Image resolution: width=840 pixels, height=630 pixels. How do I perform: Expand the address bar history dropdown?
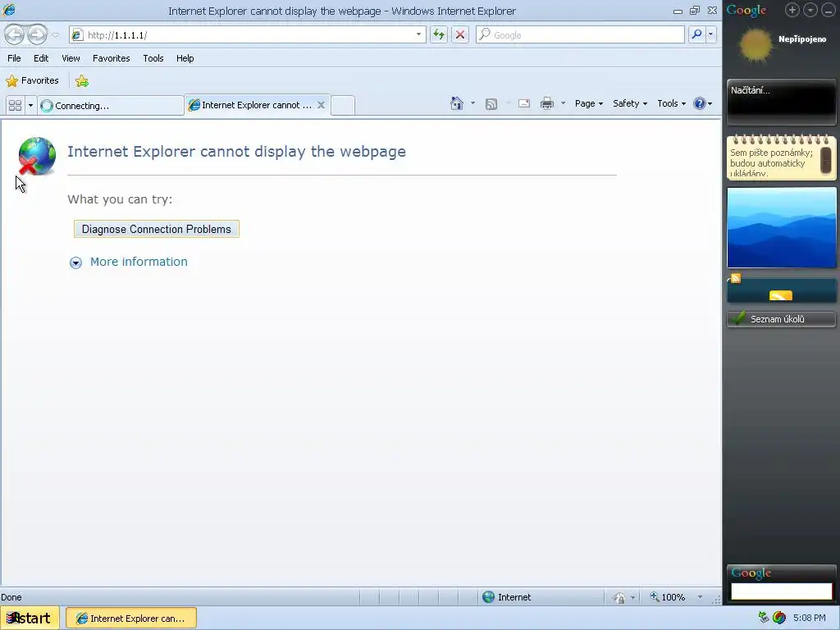point(418,34)
